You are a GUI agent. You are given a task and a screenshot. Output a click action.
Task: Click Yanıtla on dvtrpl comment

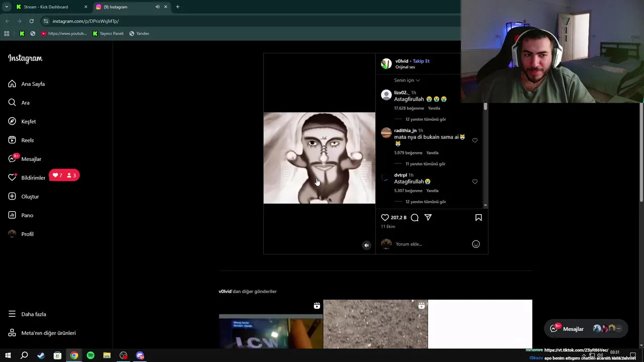432,191
